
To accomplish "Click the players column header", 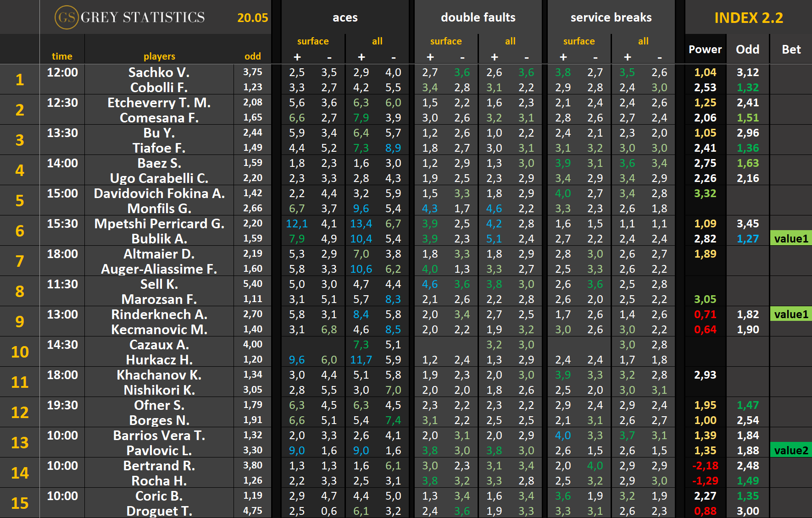I will 159,56.
